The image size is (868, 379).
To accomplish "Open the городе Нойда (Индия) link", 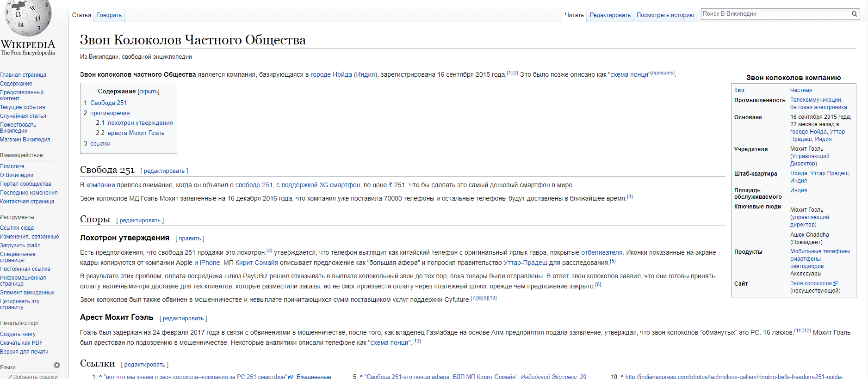I will pos(344,74).
